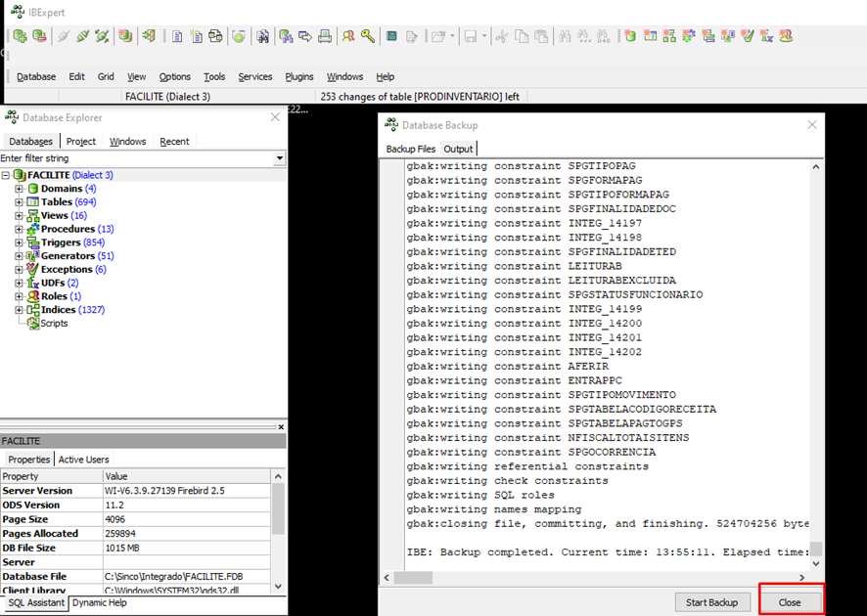Switch to the Backup Files tab
This screenshot has width=867, height=616.
pyautogui.click(x=411, y=149)
